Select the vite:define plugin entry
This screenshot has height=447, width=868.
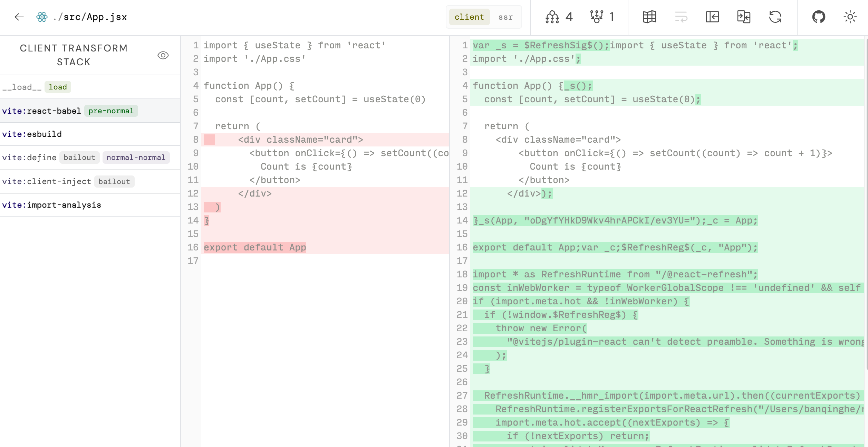point(29,158)
